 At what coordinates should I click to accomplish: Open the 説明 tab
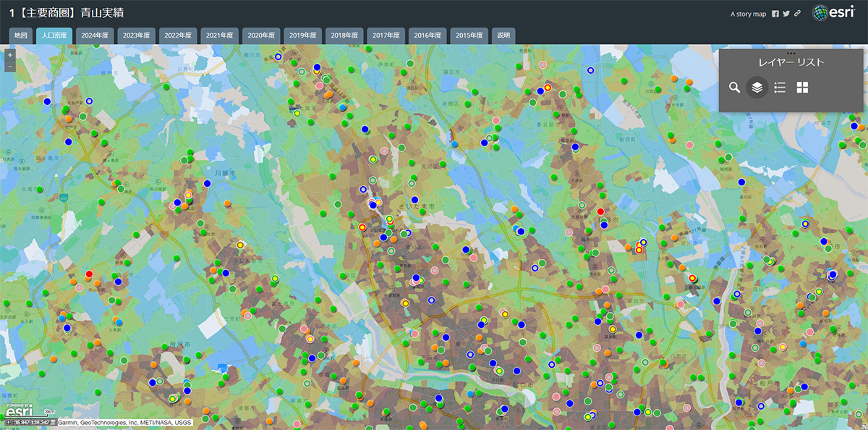click(x=503, y=35)
